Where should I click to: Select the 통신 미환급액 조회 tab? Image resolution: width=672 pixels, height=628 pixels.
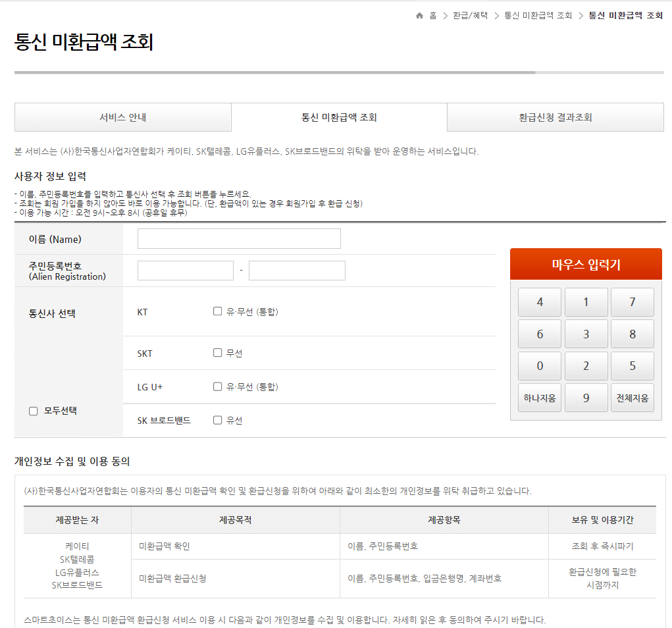[x=339, y=117]
